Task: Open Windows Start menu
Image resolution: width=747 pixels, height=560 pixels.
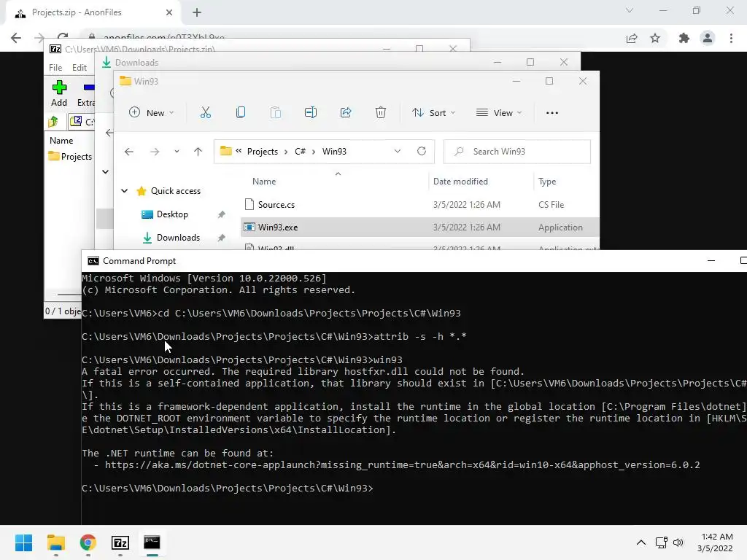Action: pyautogui.click(x=23, y=542)
